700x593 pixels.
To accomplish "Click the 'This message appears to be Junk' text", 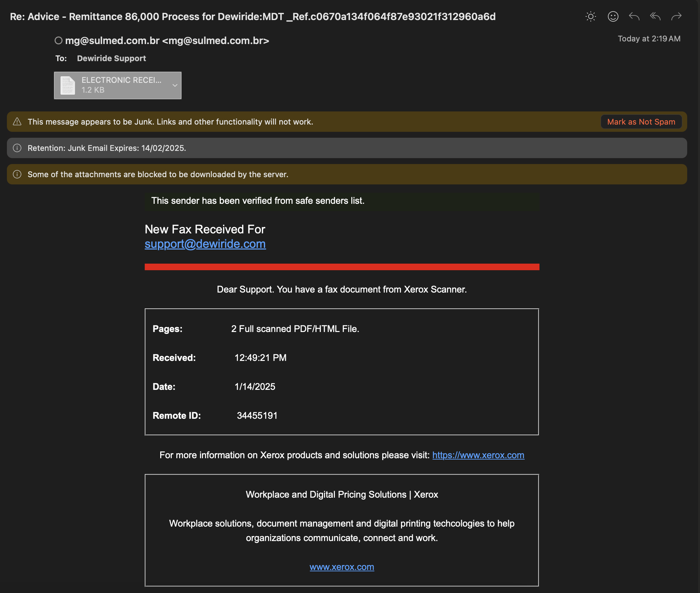I will coord(170,122).
